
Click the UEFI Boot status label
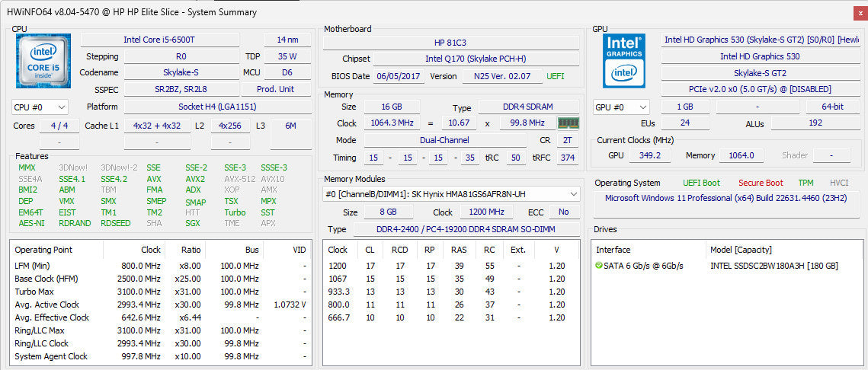[x=701, y=183]
